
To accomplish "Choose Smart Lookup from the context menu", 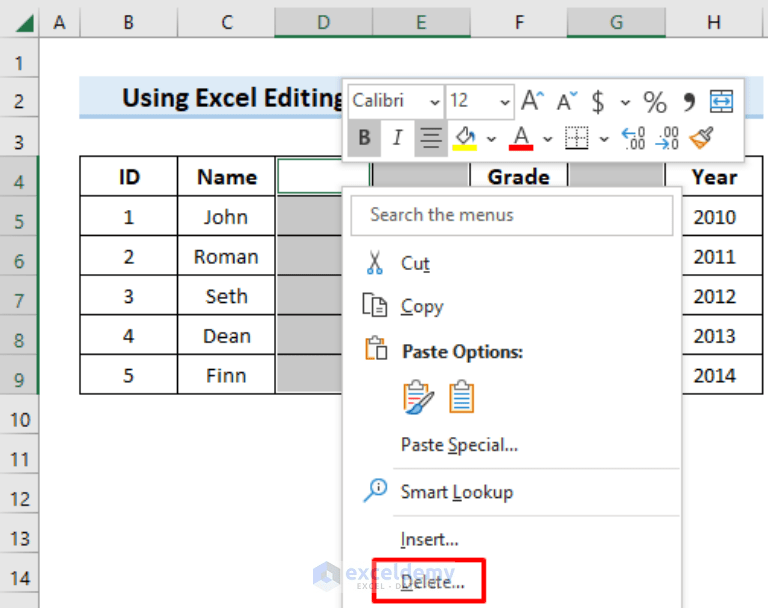I will (512, 491).
